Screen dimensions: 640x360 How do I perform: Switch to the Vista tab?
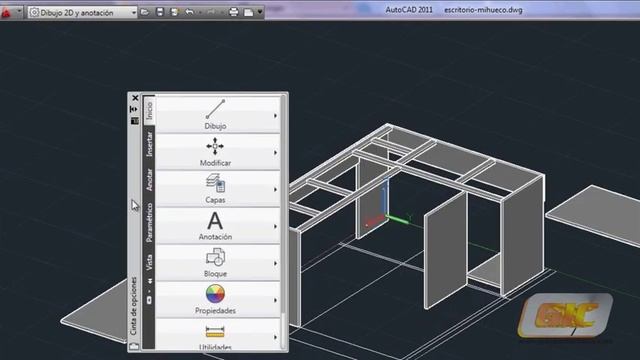[149, 262]
